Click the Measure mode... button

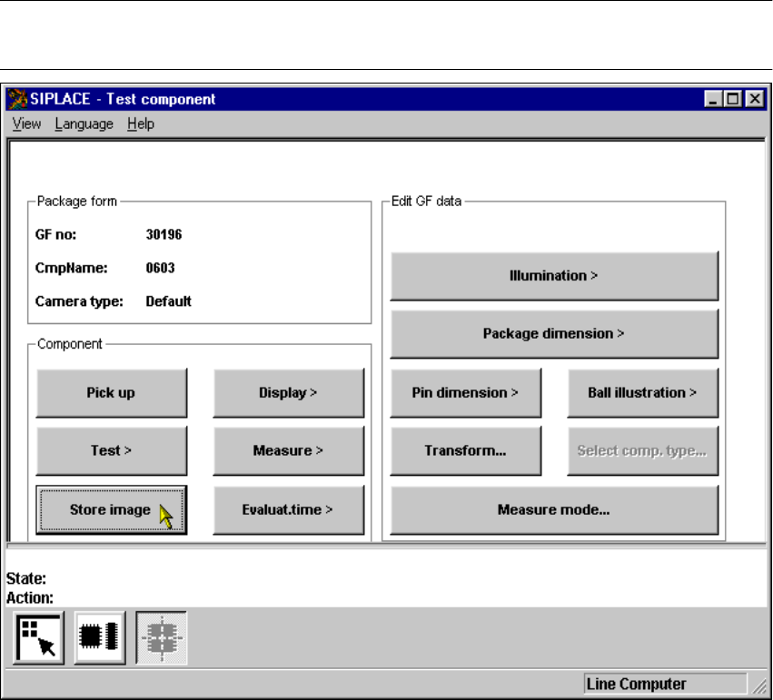point(553,510)
